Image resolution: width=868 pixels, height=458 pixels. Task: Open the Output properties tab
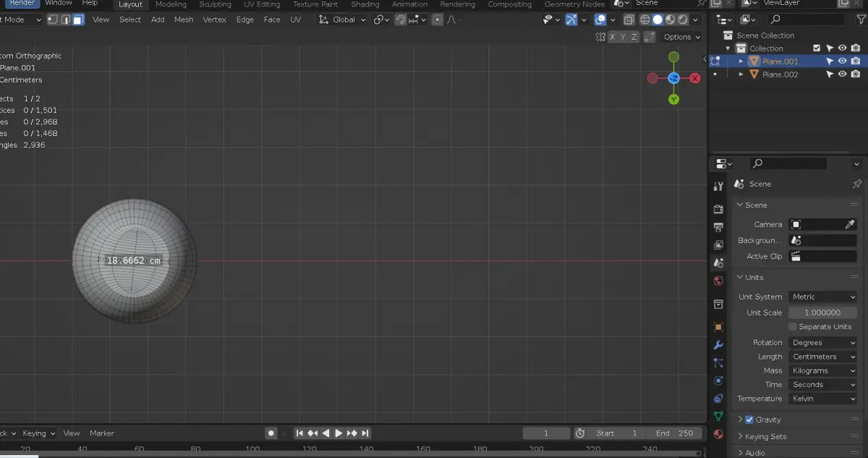pyautogui.click(x=718, y=227)
